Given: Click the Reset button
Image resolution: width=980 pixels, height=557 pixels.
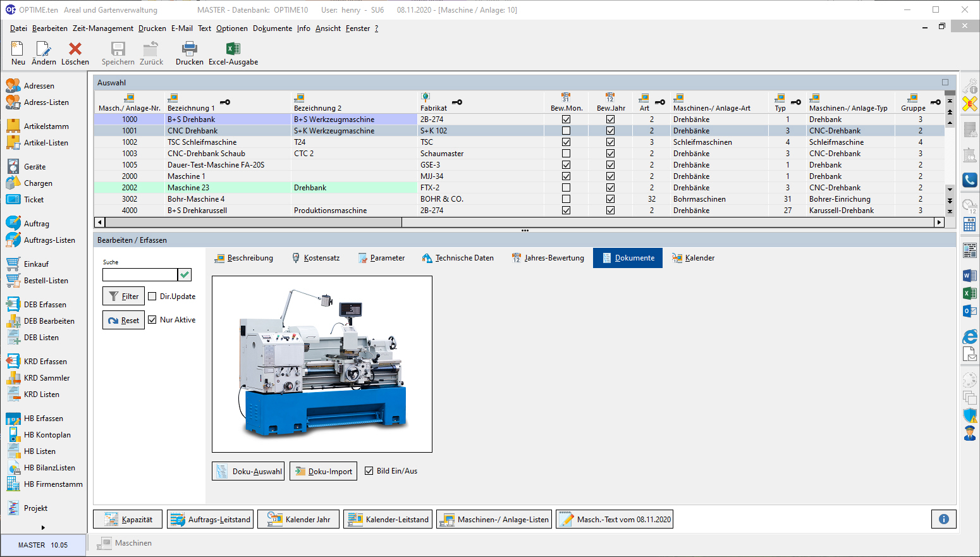Looking at the screenshot, I should (x=123, y=320).
